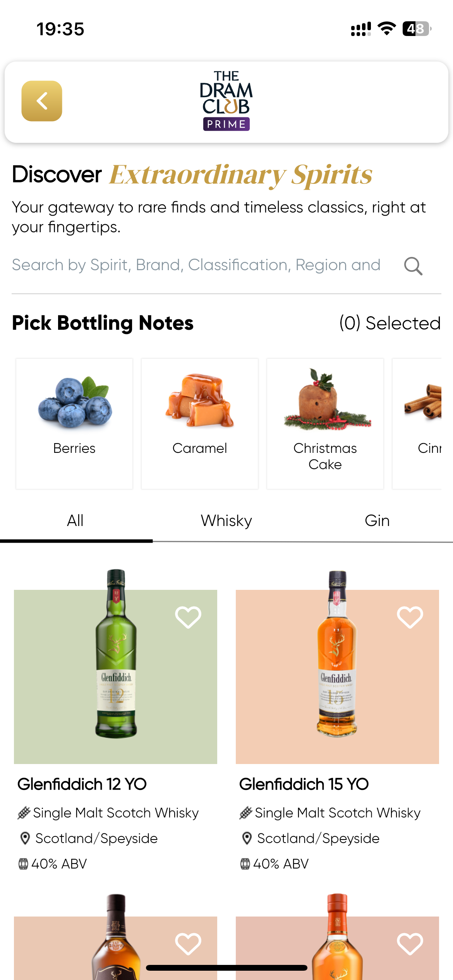Open the Glenfiddich 15 YO bottle image
Screen dimensions: 453x980
click(x=337, y=666)
